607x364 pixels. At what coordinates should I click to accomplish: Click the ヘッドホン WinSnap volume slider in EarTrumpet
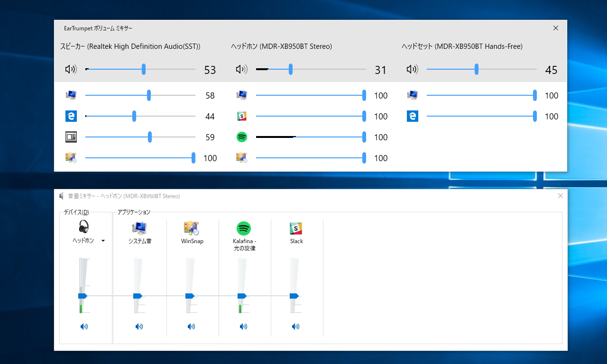tap(311, 158)
